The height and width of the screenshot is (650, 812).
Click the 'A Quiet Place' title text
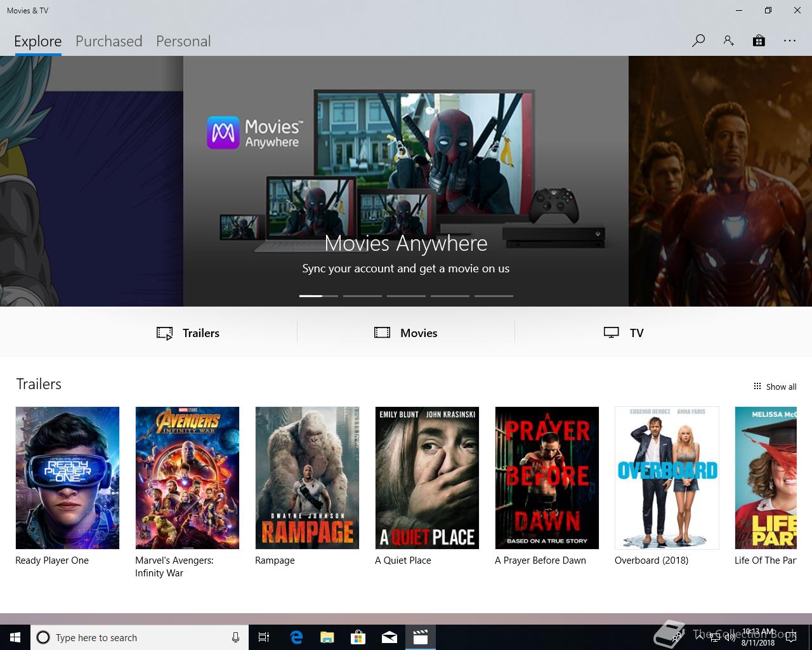[x=403, y=560]
